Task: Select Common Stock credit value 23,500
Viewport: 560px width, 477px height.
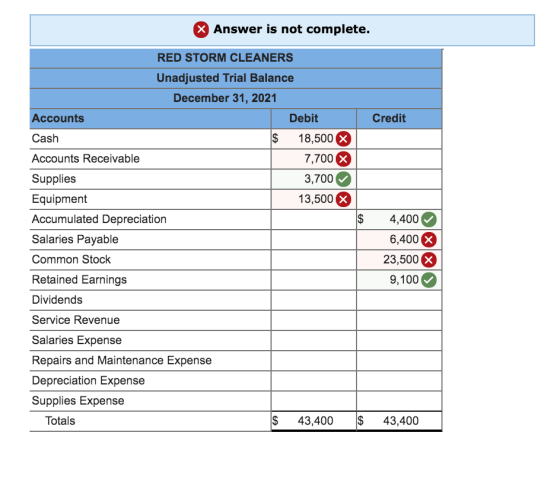Action: (401, 260)
